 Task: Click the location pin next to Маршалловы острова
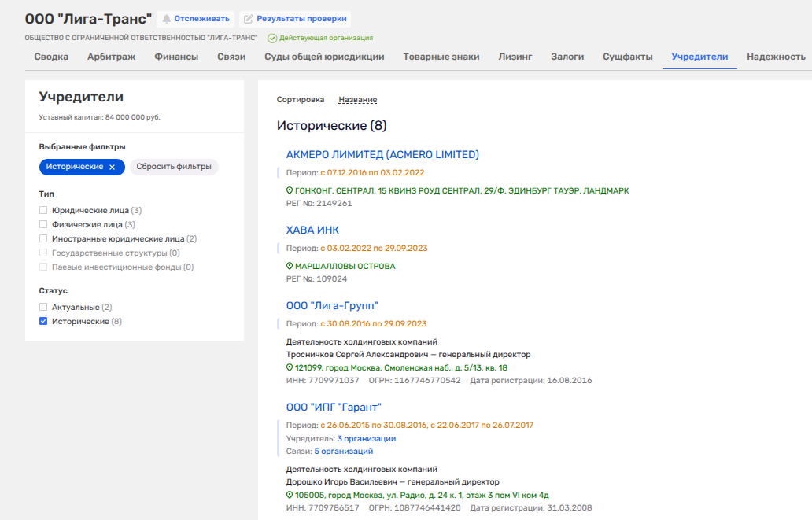tap(290, 266)
